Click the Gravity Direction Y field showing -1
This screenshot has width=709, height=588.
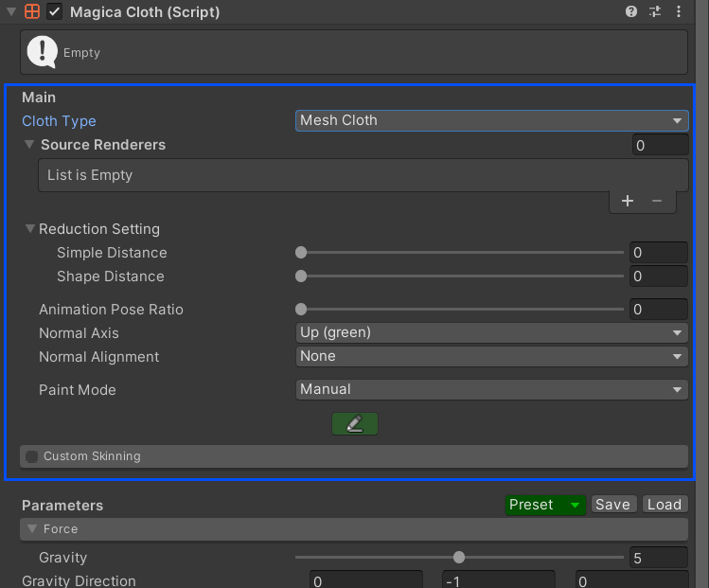(498, 579)
